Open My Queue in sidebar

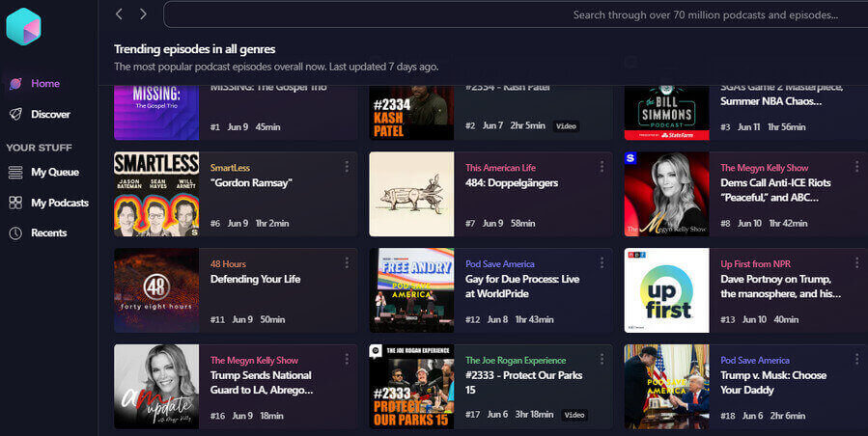[x=54, y=173]
